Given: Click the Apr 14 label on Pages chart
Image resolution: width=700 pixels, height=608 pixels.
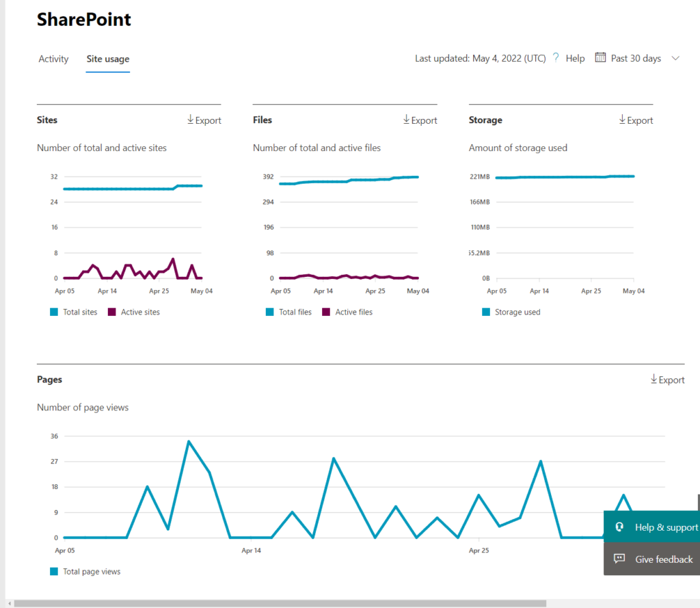Looking at the screenshot, I should (x=252, y=551).
